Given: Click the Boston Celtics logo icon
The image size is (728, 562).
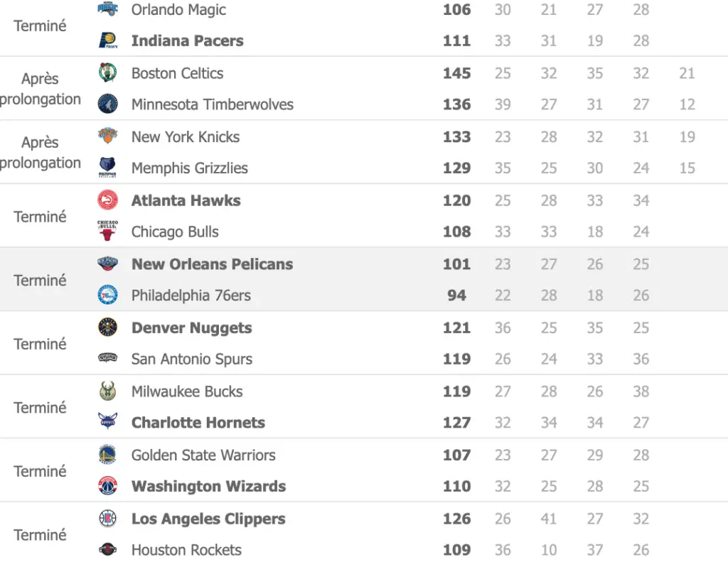Looking at the screenshot, I should click(x=107, y=73).
